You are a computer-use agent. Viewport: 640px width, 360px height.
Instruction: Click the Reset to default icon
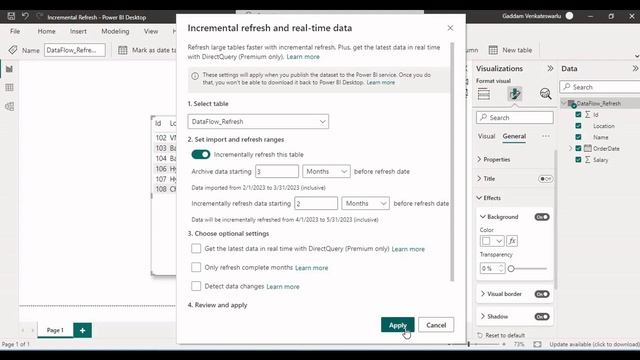pyautogui.click(x=480, y=335)
